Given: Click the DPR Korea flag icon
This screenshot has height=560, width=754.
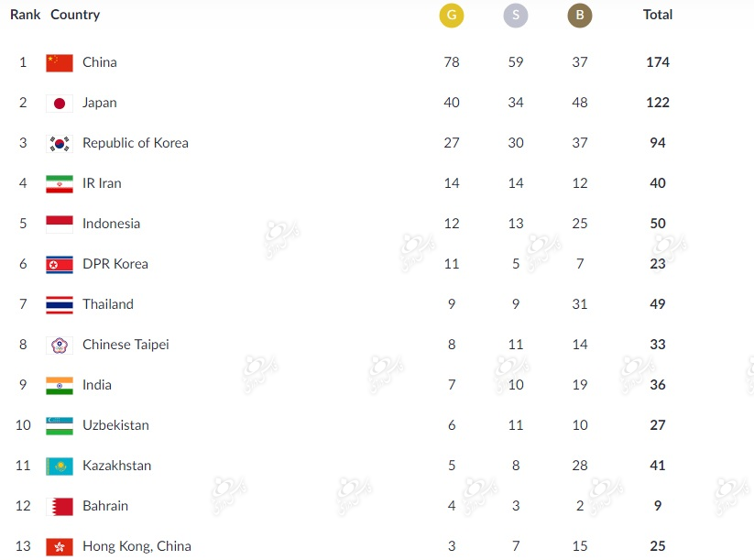Looking at the screenshot, I should [x=60, y=265].
